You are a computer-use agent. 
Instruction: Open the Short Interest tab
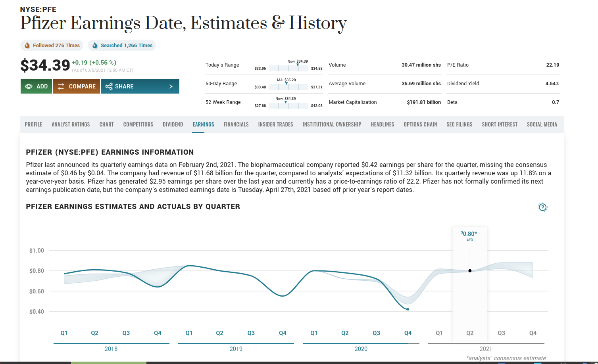(x=500, y=125)
